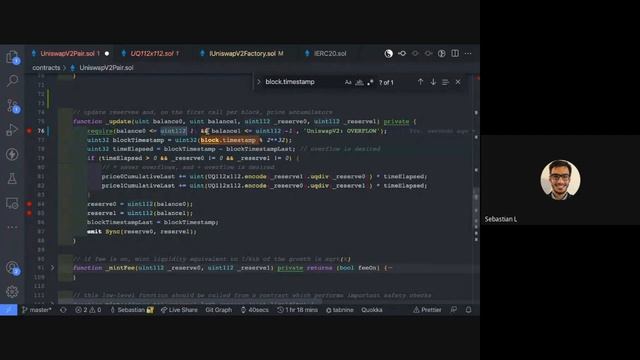
Task: Open notifications bell in status bar
Action: pyautogui.click(x=469, y=310)
